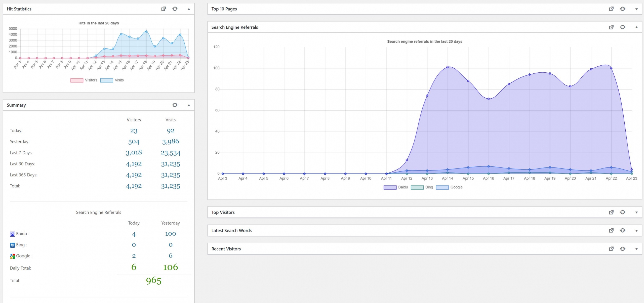This screenshot has height=303, width=644.
Task: Toggle Baidu series in referrals legend
Action: tap(395, 187)
